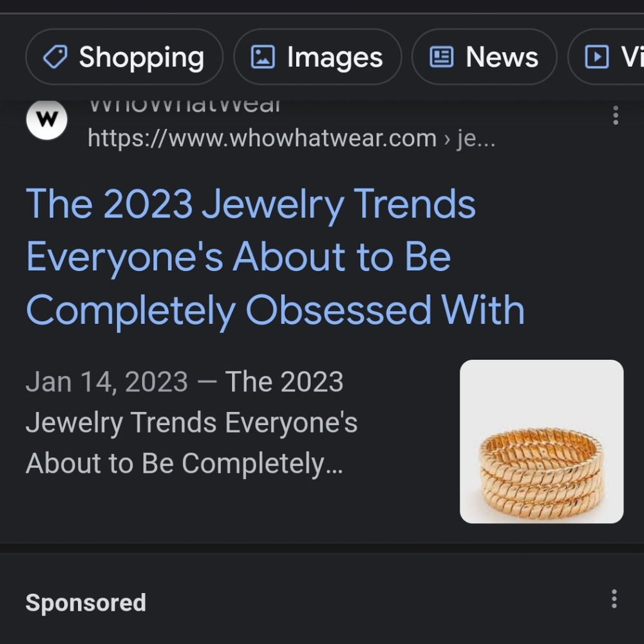This screenshot has height=644, width=644.
Task: Tap the "Sponsored" label
Action: click(x=86, y=603)
